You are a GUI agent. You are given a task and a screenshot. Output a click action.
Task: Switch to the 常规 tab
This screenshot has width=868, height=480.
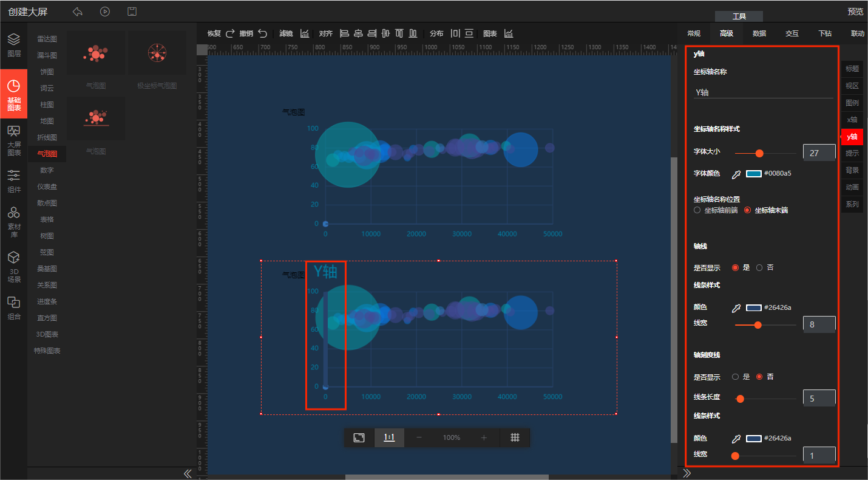(693, 33)
